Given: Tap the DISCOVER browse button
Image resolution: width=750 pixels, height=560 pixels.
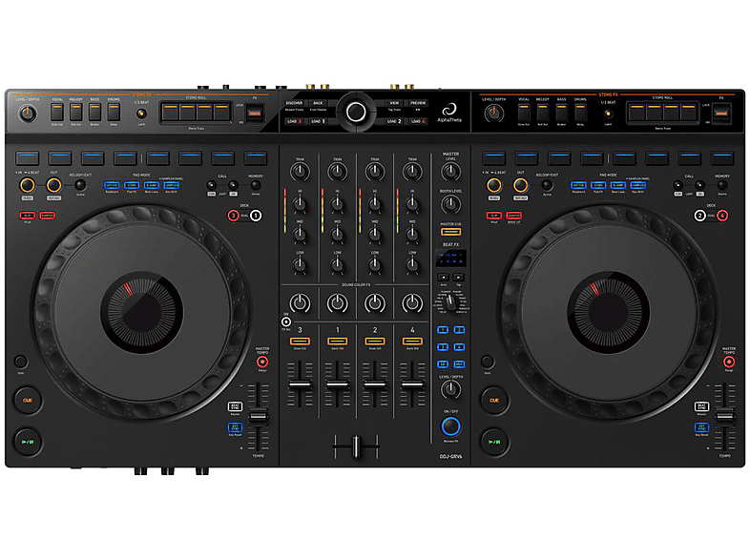Looking at the screenshot, I should (x=294, y=103).
